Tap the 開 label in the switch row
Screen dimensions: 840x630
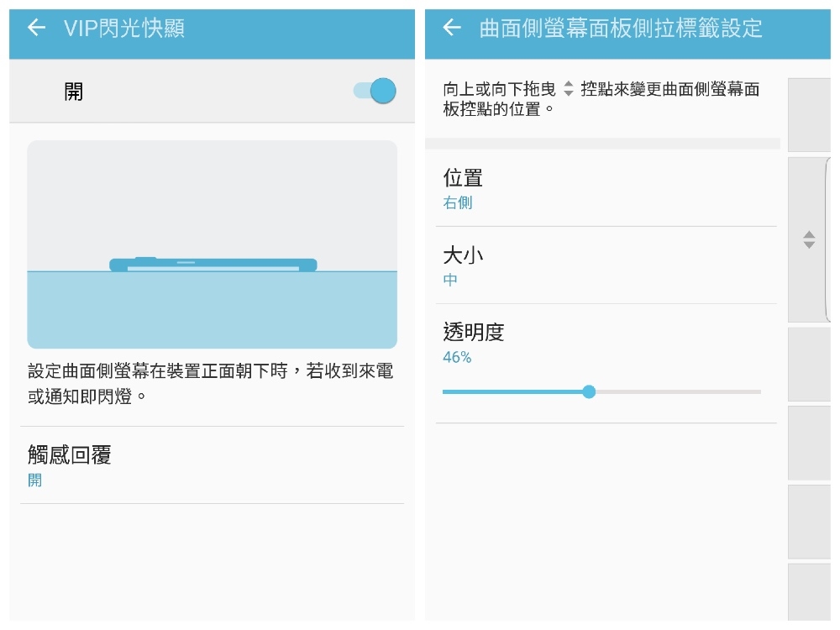coord(74,92)
